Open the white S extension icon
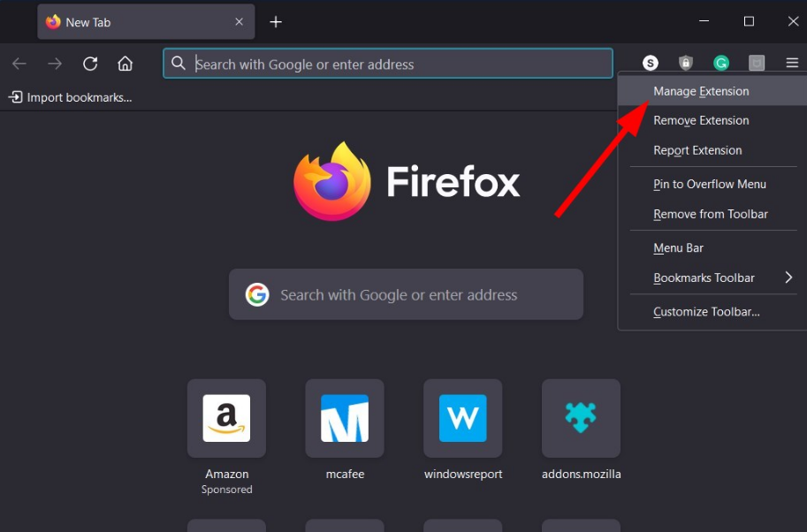The height and width of the screenshot is (532, 807). coord(651,63)
